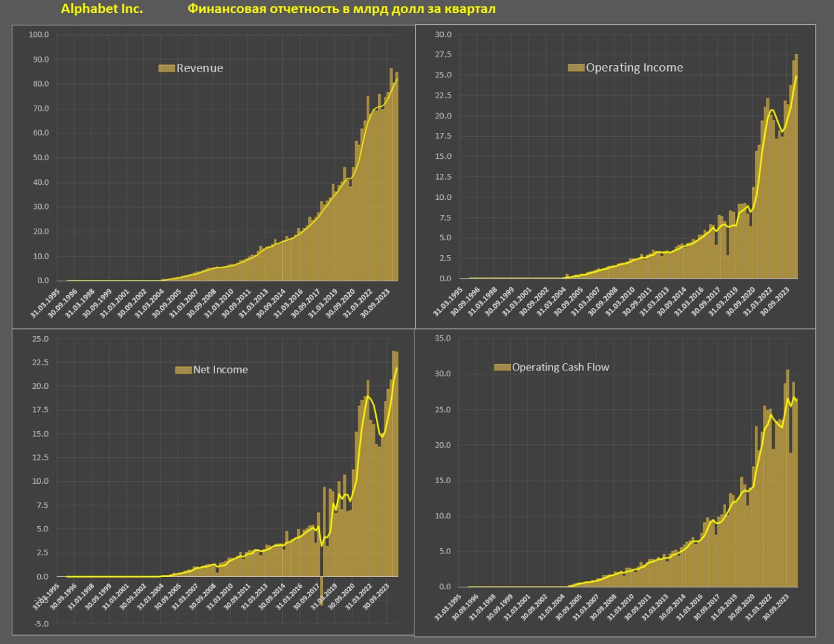834x644 pixels.
Task: Click the 100.0 y-axis label on Revenue chart
Action: pyautogui.click(x=38, y=35)
